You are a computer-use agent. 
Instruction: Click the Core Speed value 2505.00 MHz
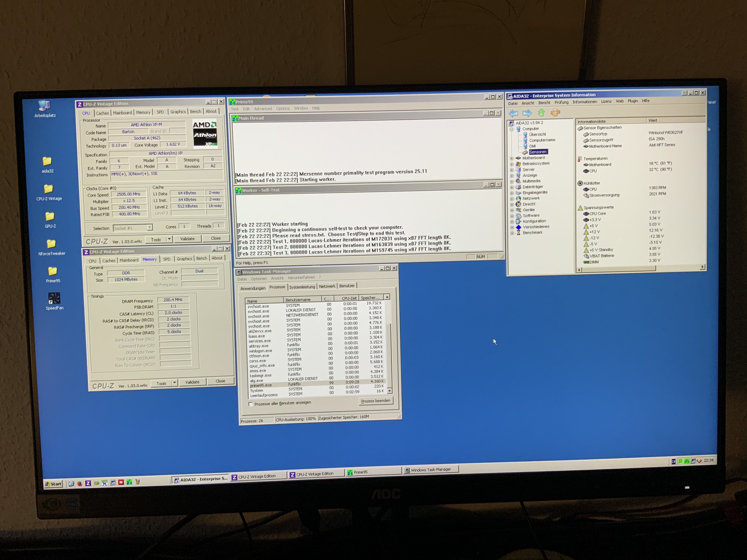click(x=128, y=194)
